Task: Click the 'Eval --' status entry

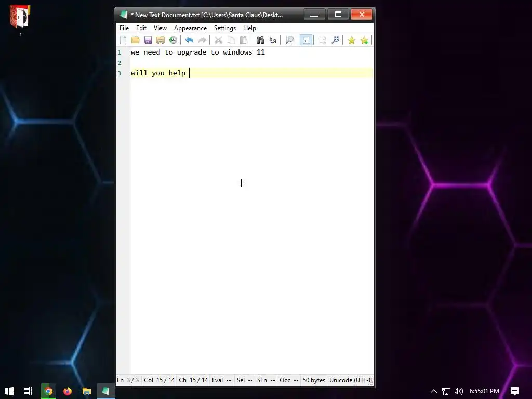Action: click(x=221, y=380)
